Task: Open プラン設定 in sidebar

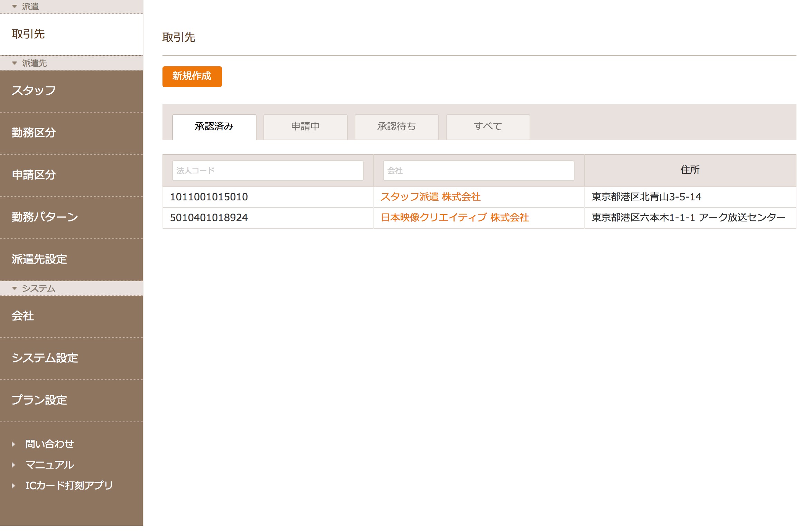Action: pos(72,401)
